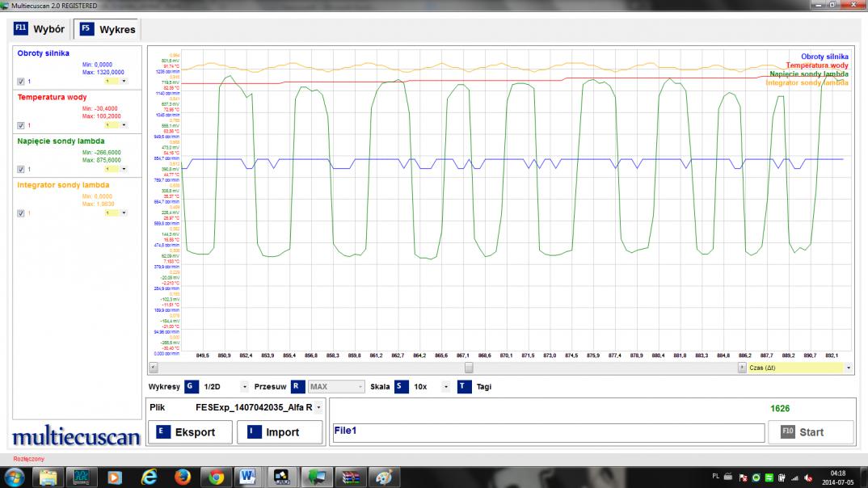
Task: Click the horizontal chart scrollbar thumb
Action: coord(468,368)
